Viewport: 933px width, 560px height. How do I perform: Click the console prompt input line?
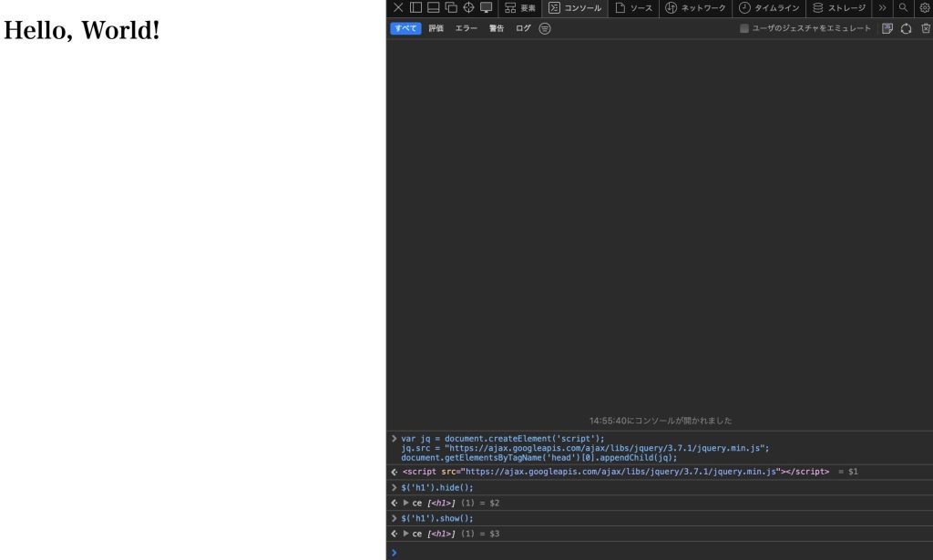pyautogui.click(x=660, y=553)
